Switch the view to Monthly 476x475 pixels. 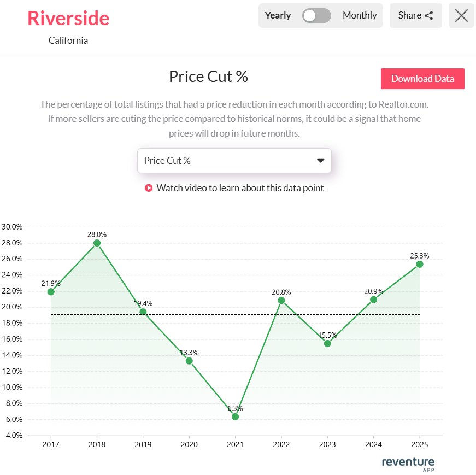pos(360,15)
